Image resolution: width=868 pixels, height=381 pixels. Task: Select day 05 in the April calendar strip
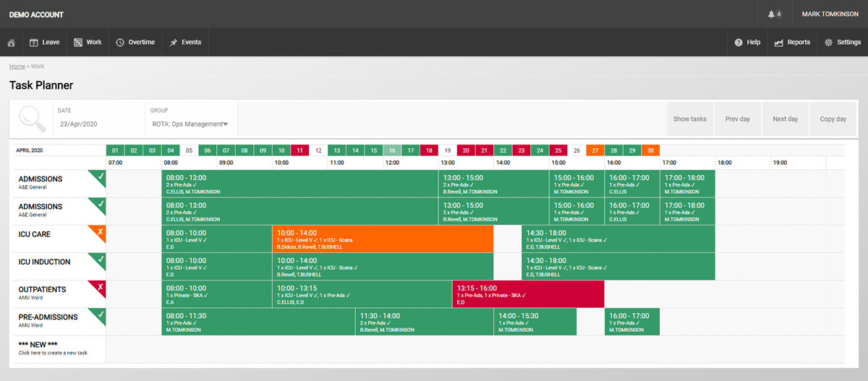point(189,150)
